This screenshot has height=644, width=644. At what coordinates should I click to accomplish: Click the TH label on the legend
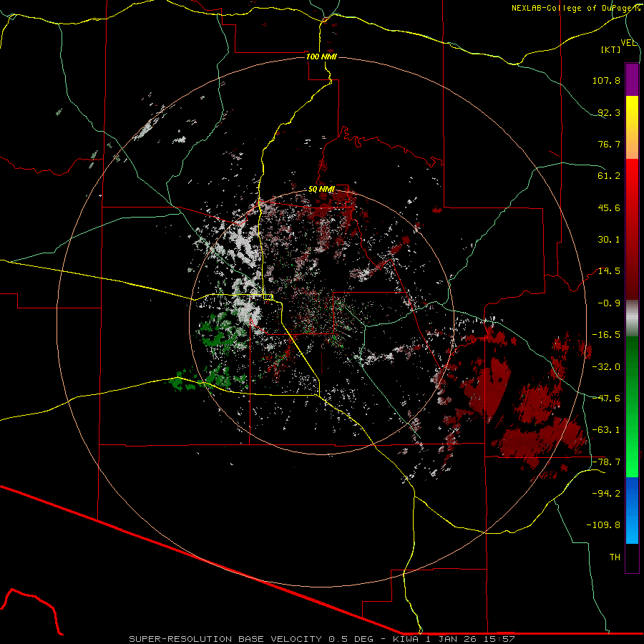coord(615,557)
